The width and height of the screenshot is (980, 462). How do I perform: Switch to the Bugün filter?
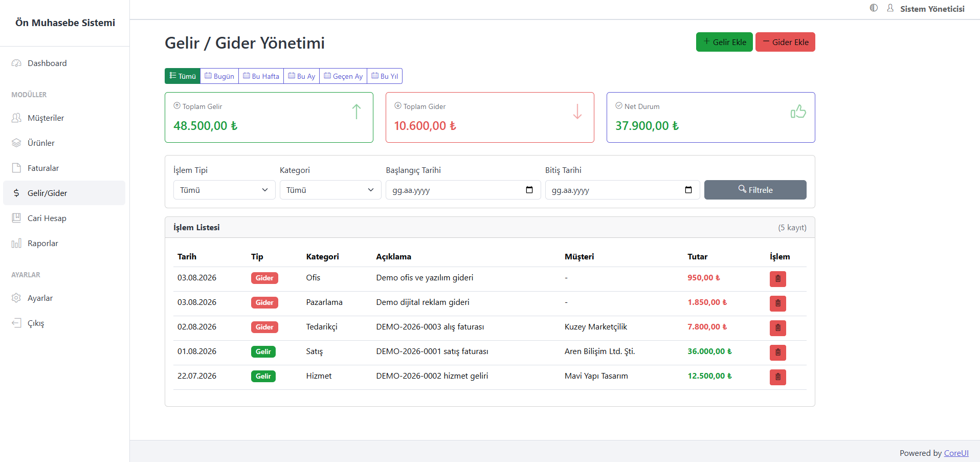pyautogui.click(x=219, y=76)
